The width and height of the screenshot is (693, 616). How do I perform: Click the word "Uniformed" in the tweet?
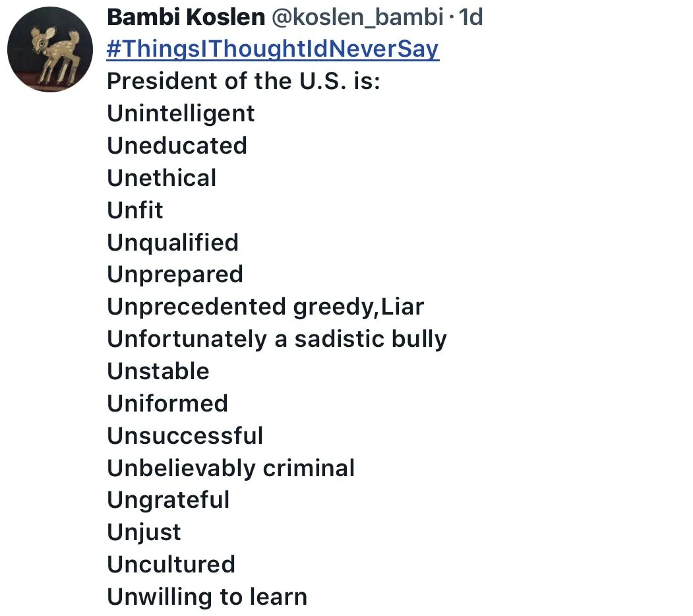tap(167, 404)
